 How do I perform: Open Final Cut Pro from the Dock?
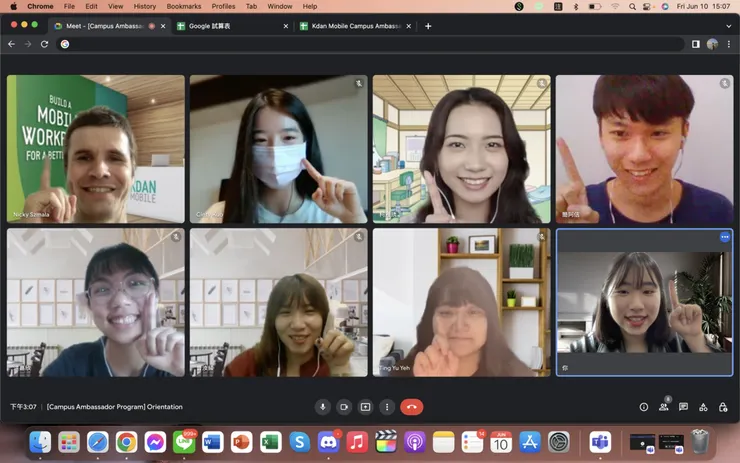(x=386, y=442)
